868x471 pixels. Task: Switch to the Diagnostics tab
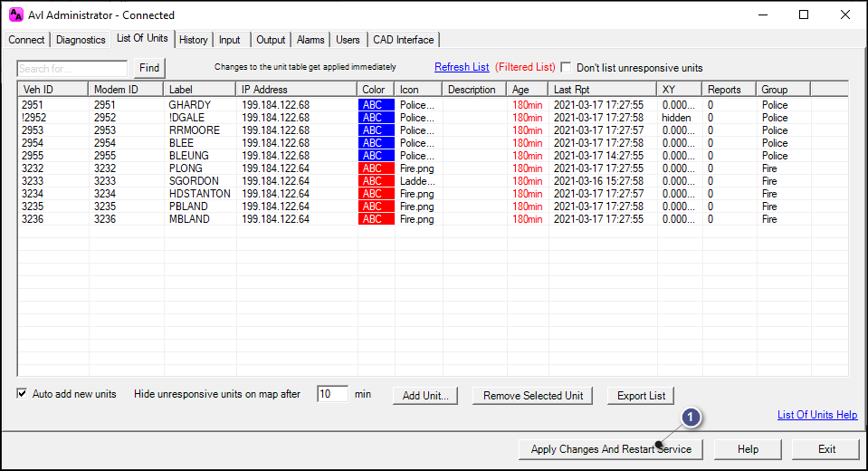click(x=81, y=40)
